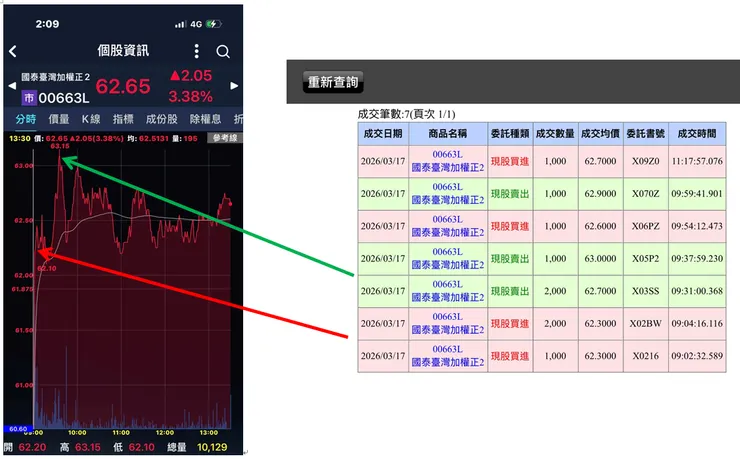The height and width of the screenshot is (459, 740).
Task: Click the 成交筆數:7 page count text
Action: [x=406, y=114]
